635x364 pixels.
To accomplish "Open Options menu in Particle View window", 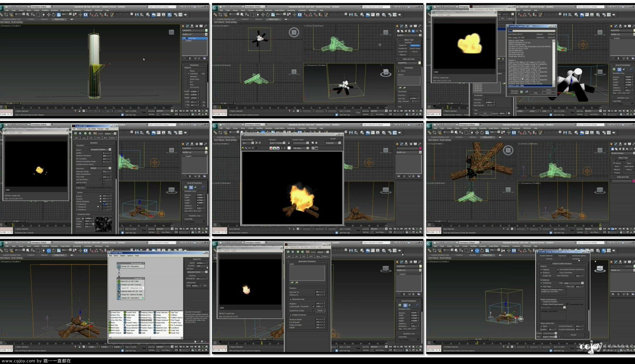I will click(130, 255).
